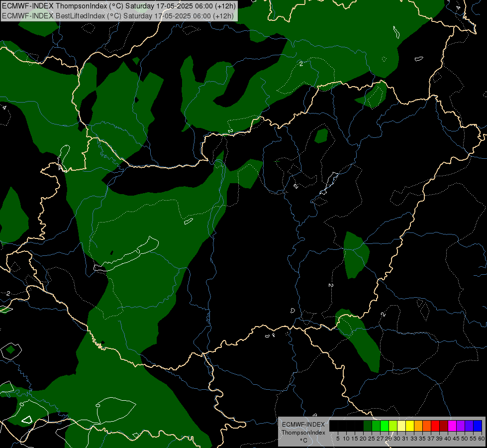Image resolution: width=487 pixels, height=448 pixels.
Task: Select the medium green 25–27 legend swatch
Action: (376, 426)
